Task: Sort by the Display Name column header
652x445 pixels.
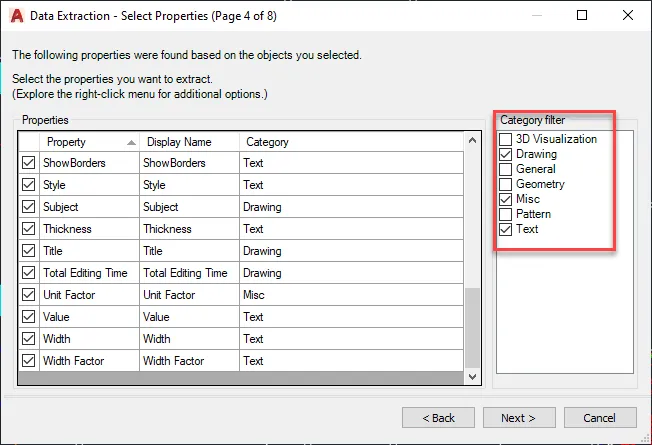Action: tap(189, 142)
